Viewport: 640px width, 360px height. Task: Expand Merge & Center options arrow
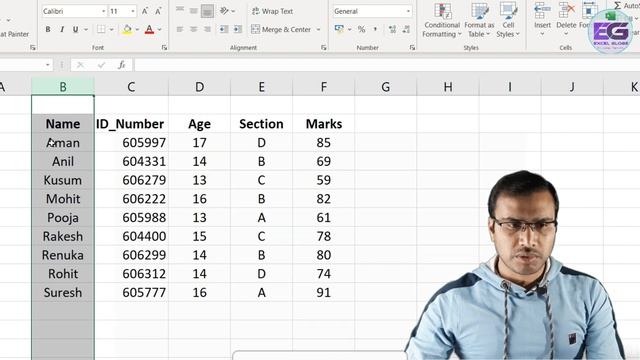(x=318, y=29)
